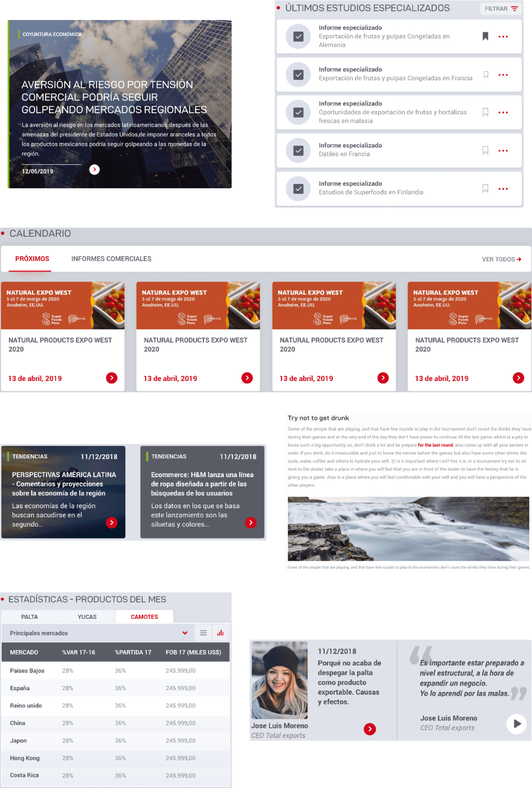Click the %VAR 17-16 column header

(79, 652)
